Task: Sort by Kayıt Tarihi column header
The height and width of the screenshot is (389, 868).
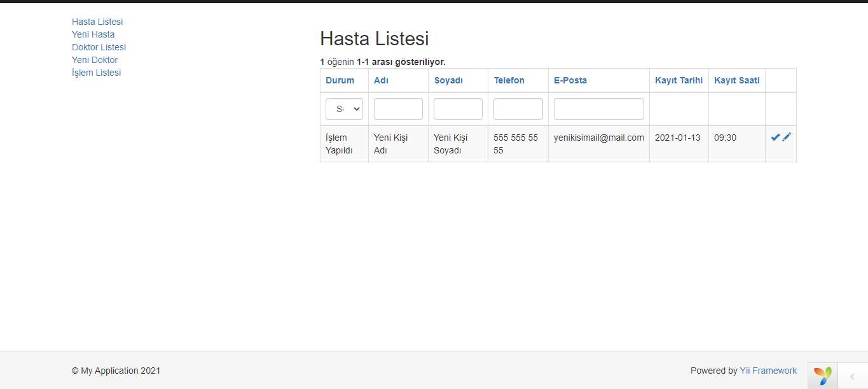Action: click(679, 80)
